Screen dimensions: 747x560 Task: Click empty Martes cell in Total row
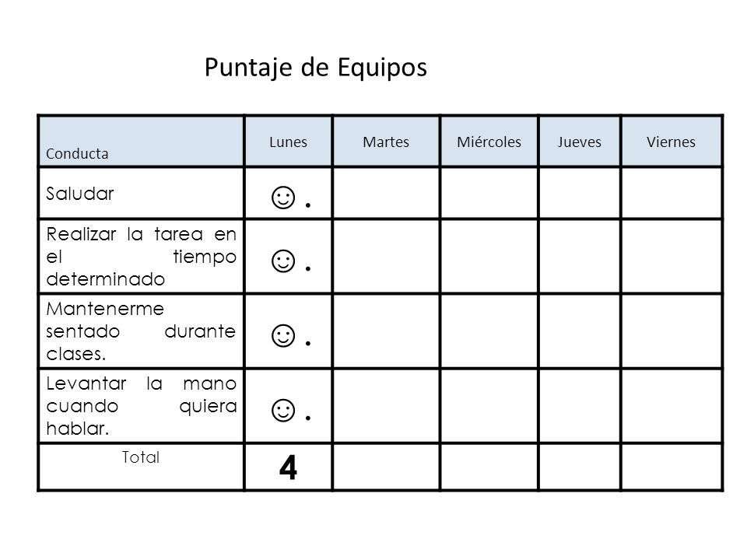pos(386,467)
